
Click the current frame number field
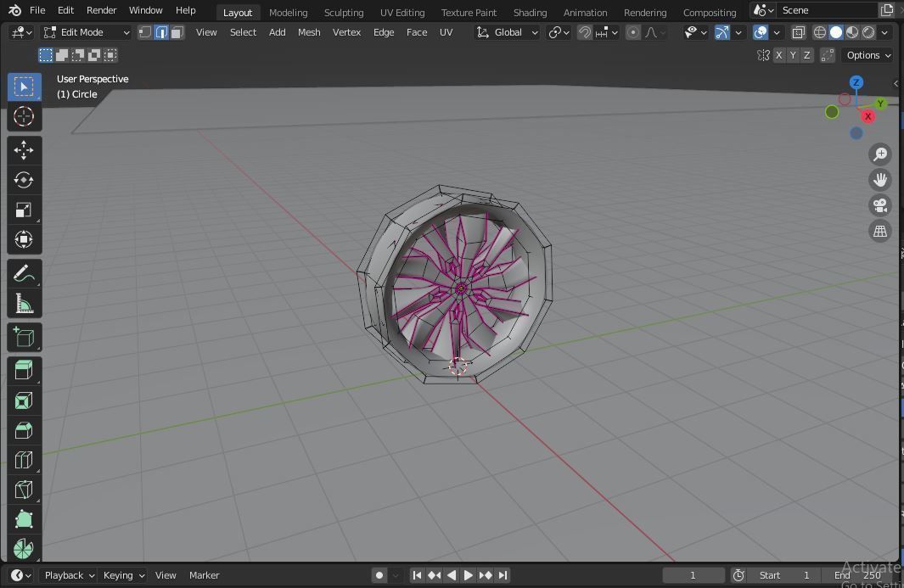pos(693,574)
